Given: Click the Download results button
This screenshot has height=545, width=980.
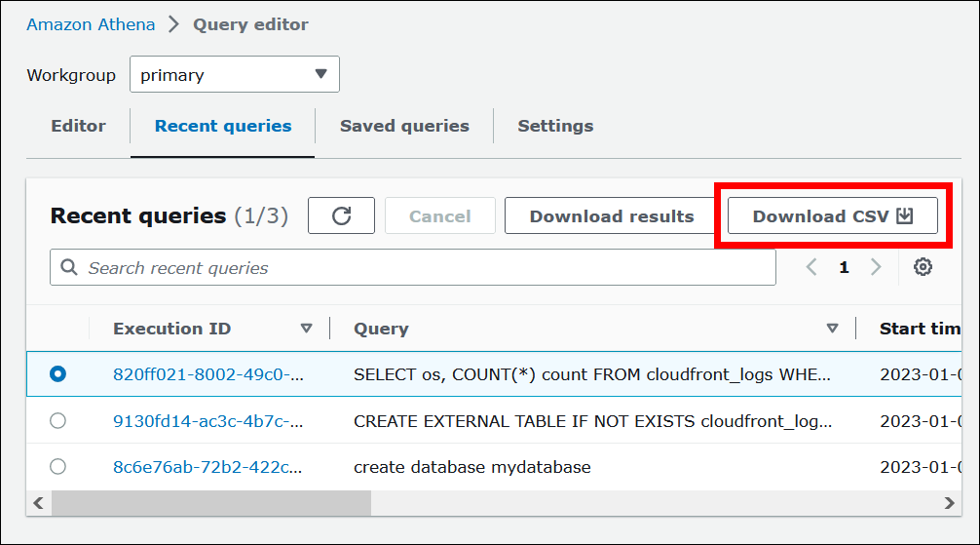Looking at the screenshot, I should (x=611, y=216).
